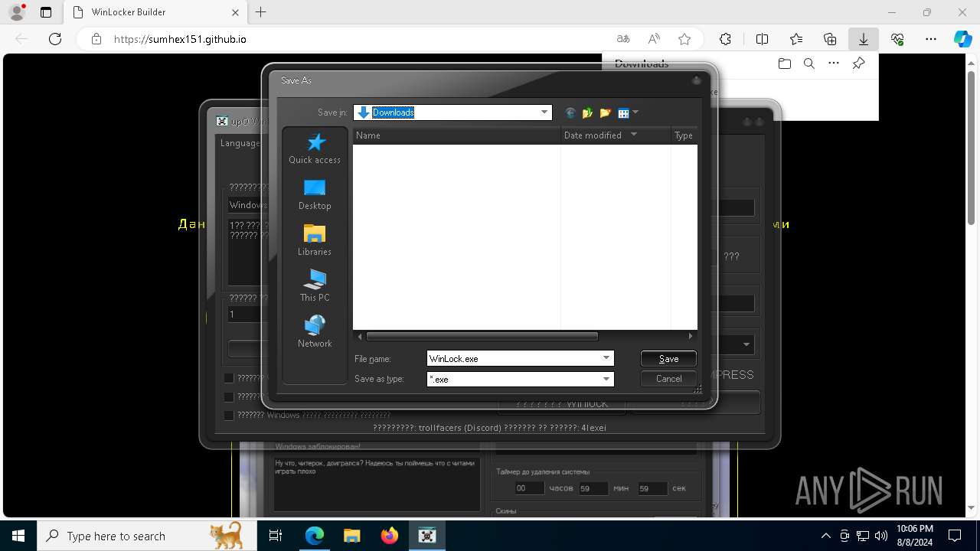Screen dimensions: 980x551
Task: Go up one folder level in Save As
Action: (587, 113)
